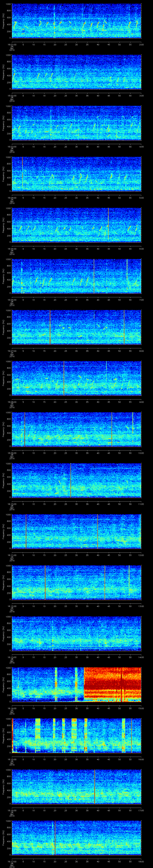Click the red vertical line in the 16:08:00 panel
The width and height of the screenshot is (153, 868).
(64, 378)
